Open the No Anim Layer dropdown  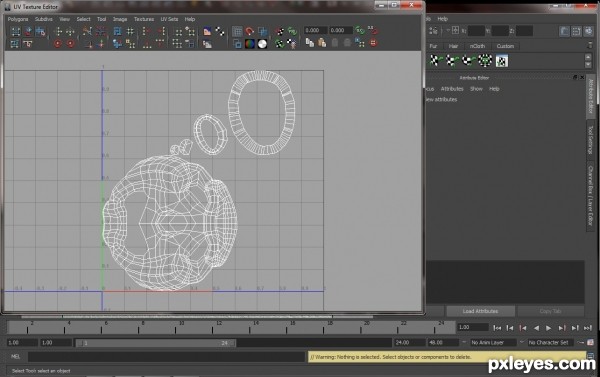click(493, 343)
